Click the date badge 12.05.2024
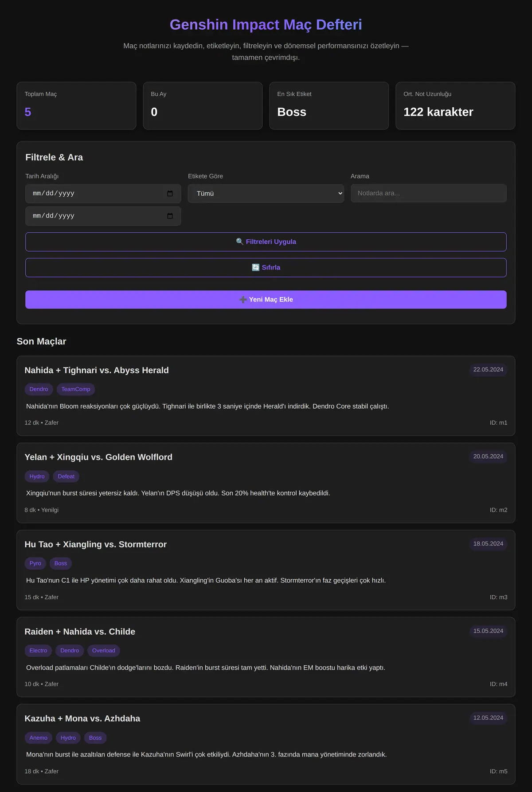 point(488,718)
